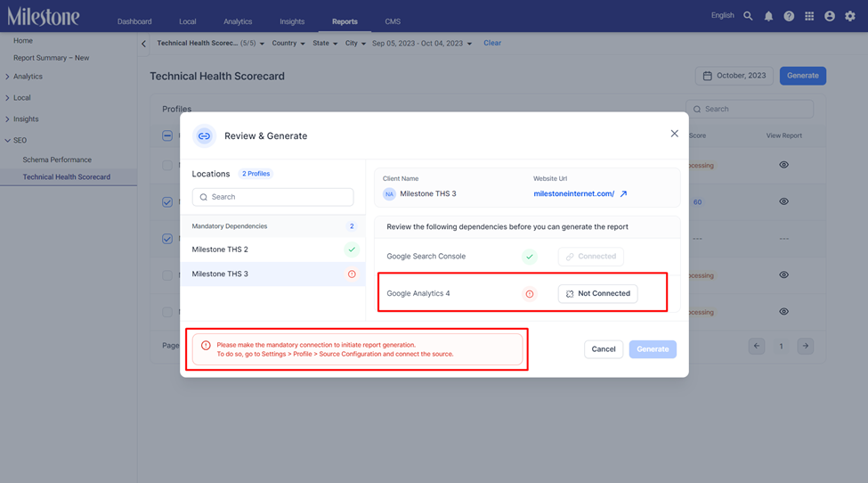Viewport: 868px width, 483px height.
Task: Change language from English
Action: [722, 15]
